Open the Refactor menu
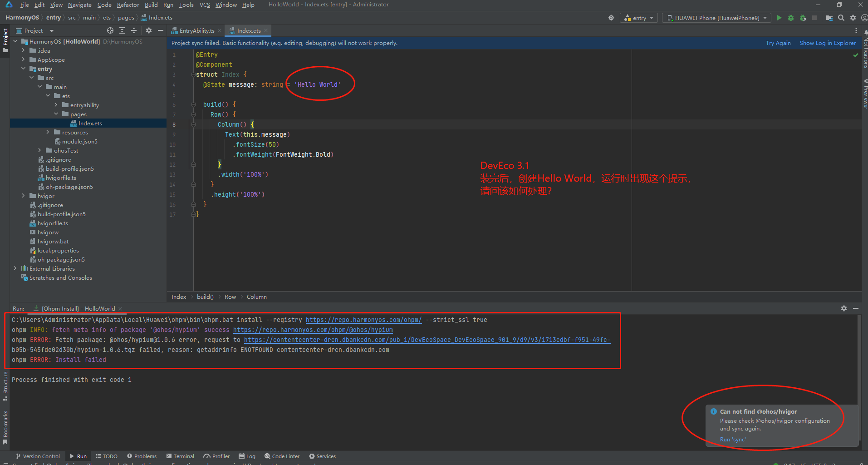This screenshot has width=868, height=465. click(x=128, y=5)
